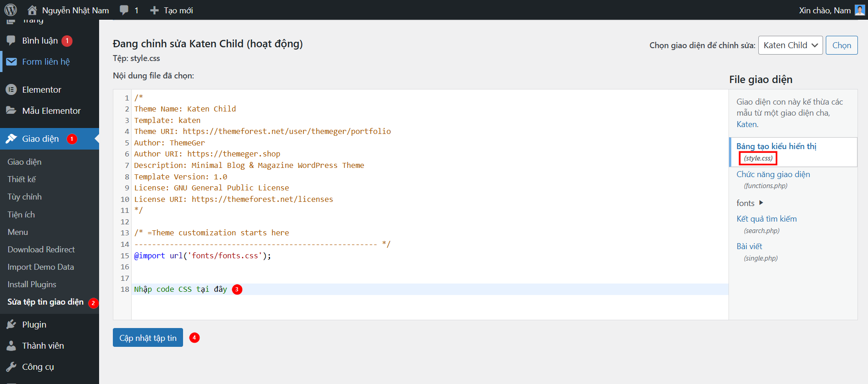868x384 pixels.
Task: Open Chức năng giao diện functions.php
Action: point(773,174)
